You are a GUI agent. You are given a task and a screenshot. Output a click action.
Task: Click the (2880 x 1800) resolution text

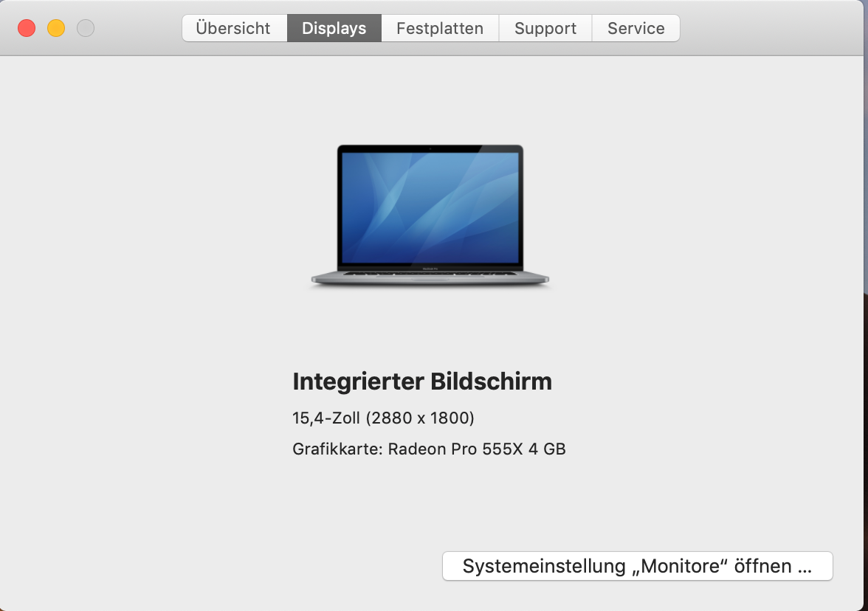[420, 418]
